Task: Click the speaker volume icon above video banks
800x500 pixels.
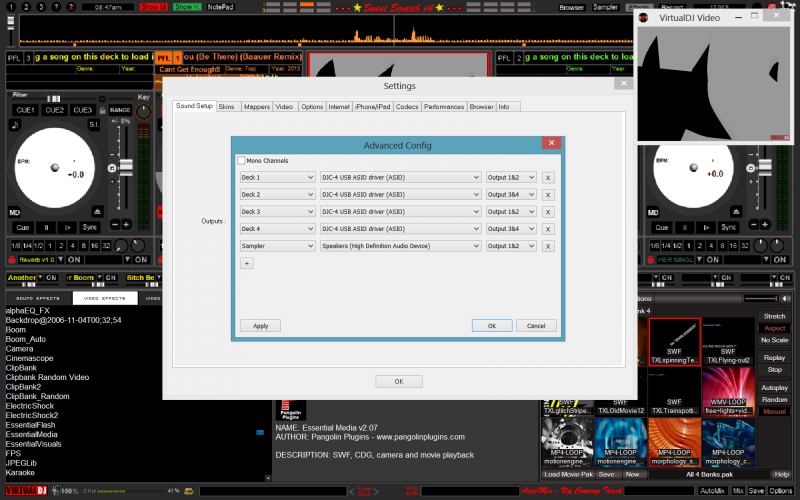Action: tap(786, 298)
